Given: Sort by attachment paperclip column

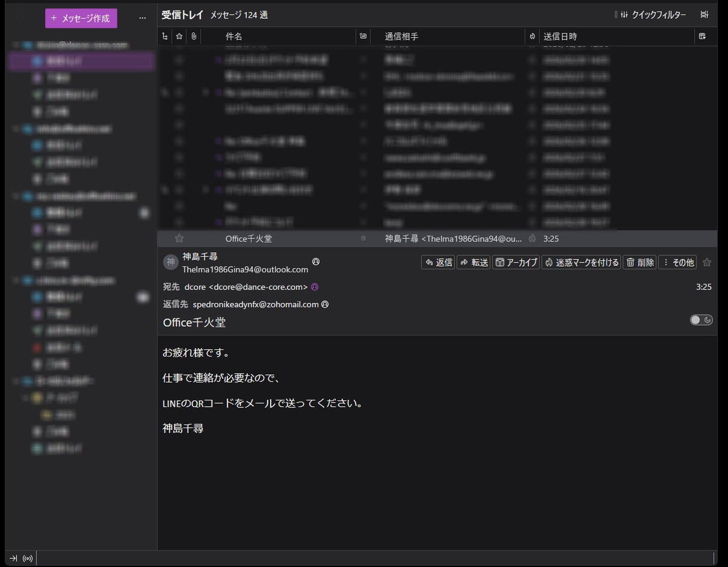Looking at the screenshot, I should [193, 36].
